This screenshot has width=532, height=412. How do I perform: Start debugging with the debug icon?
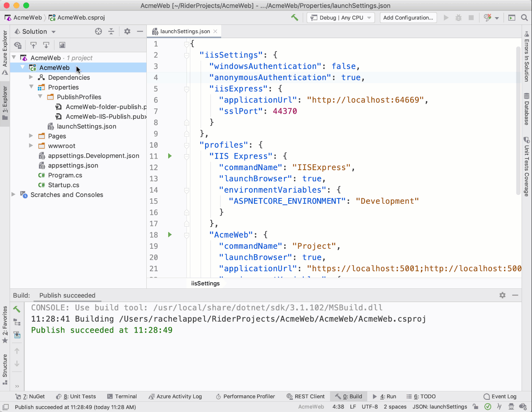(458, 18)
